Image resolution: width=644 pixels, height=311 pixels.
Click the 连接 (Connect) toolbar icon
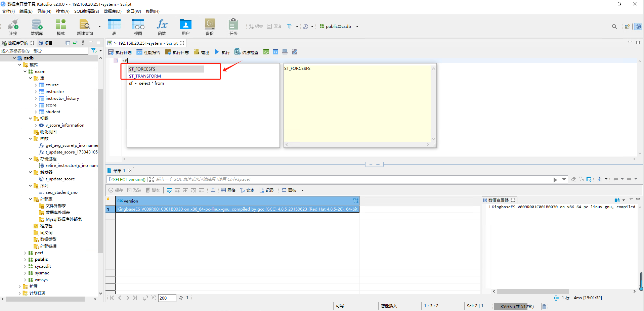[13, 27]
